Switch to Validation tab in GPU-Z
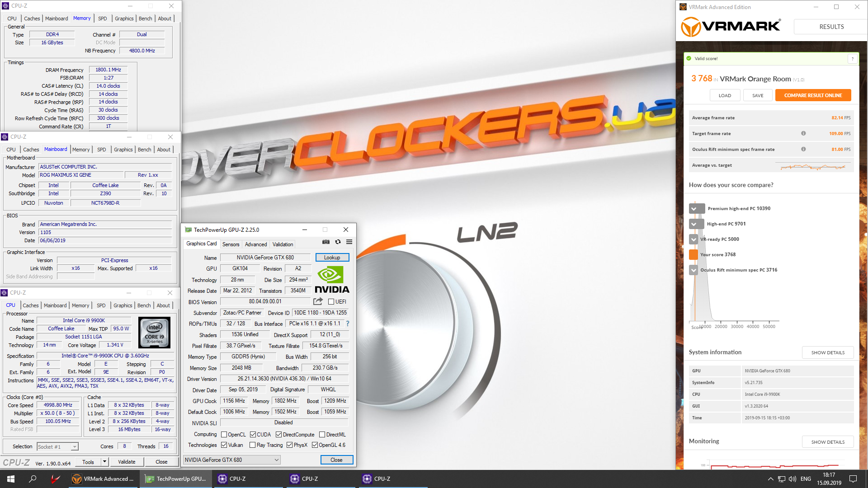868x488 pixels. (x=283, y=244)
